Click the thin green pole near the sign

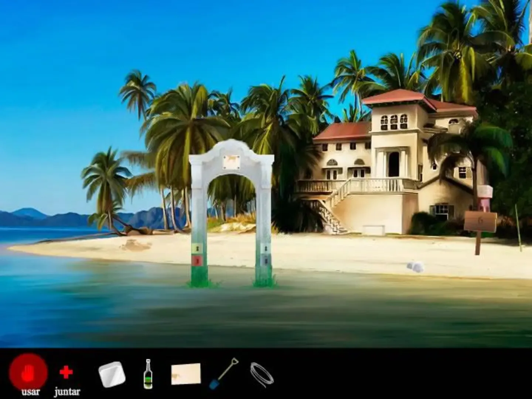coord(518,228)
